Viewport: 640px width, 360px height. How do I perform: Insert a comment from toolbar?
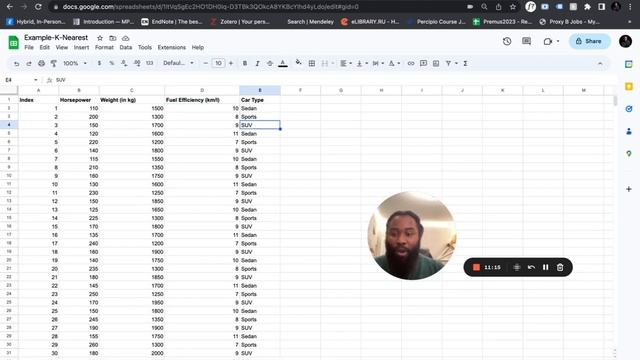(424, 64)
